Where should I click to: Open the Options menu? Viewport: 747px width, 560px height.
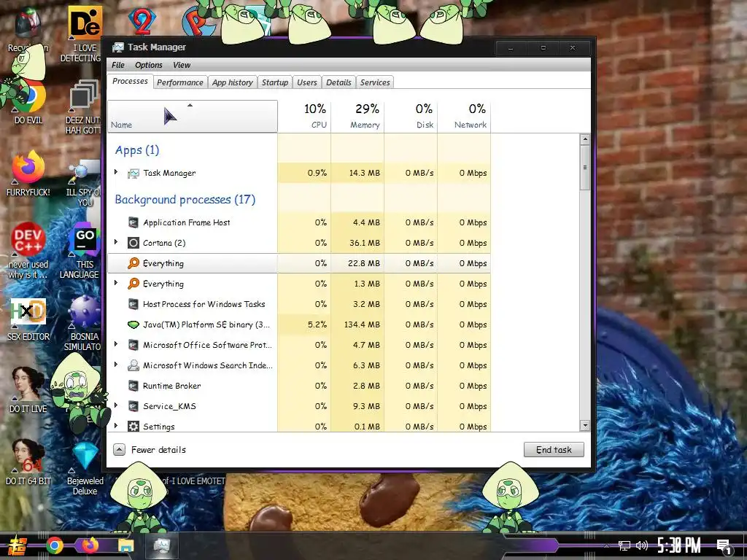(x=148, y=65)
